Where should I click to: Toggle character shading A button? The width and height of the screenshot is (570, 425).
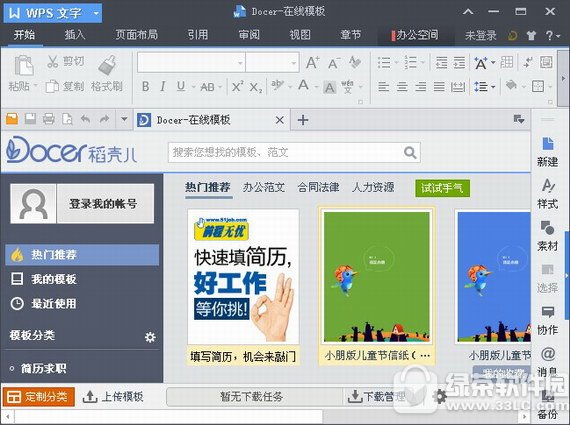pos(329,87)
